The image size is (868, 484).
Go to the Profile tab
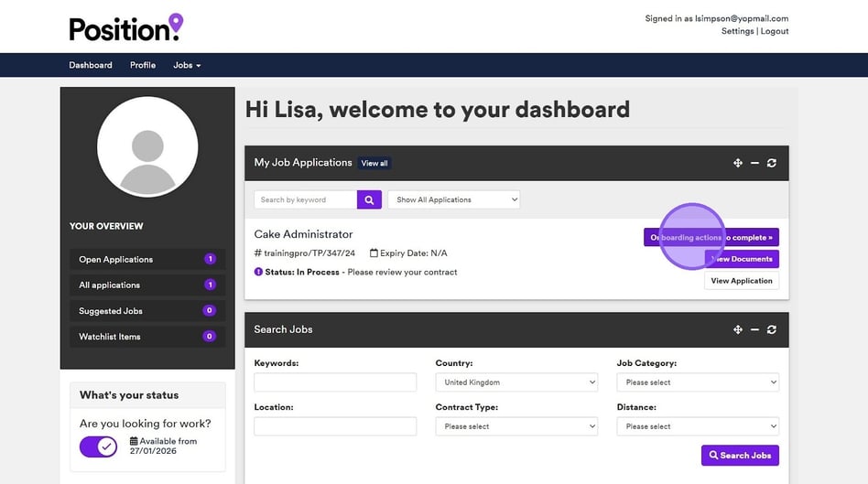(x=143, y=65)
